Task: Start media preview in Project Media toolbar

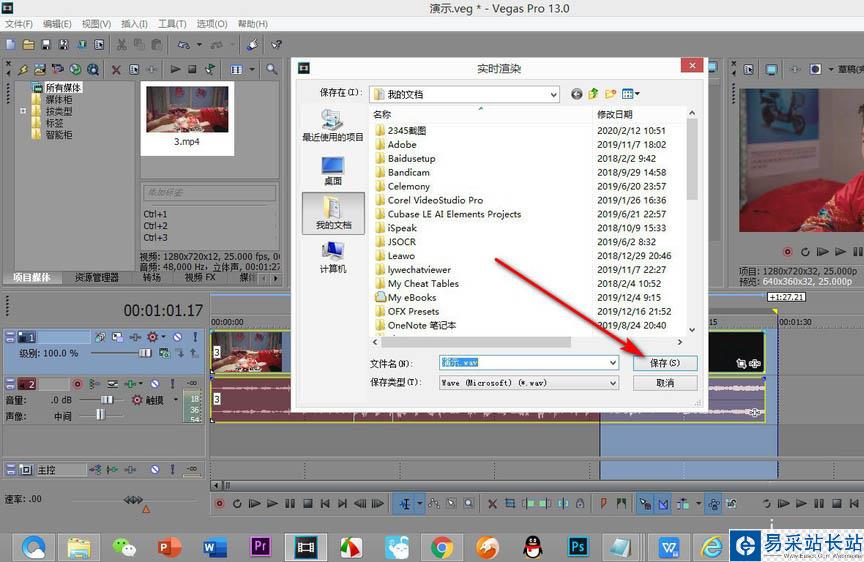Action: 175,69
